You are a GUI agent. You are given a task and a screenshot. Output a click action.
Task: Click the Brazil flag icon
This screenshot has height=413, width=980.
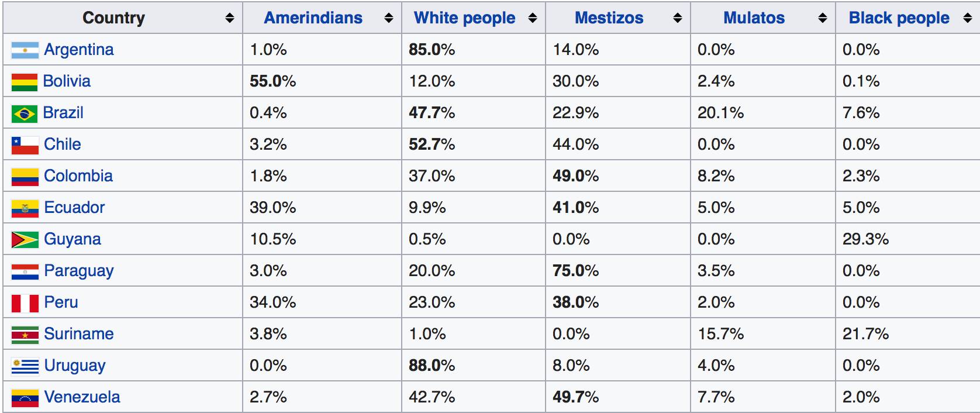(x=25, y=113)
